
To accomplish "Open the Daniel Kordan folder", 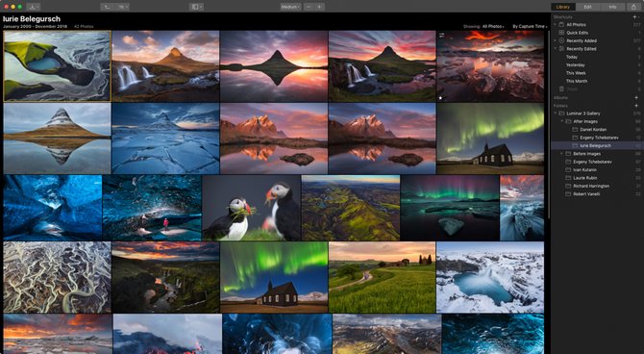I will coord(593,130).
